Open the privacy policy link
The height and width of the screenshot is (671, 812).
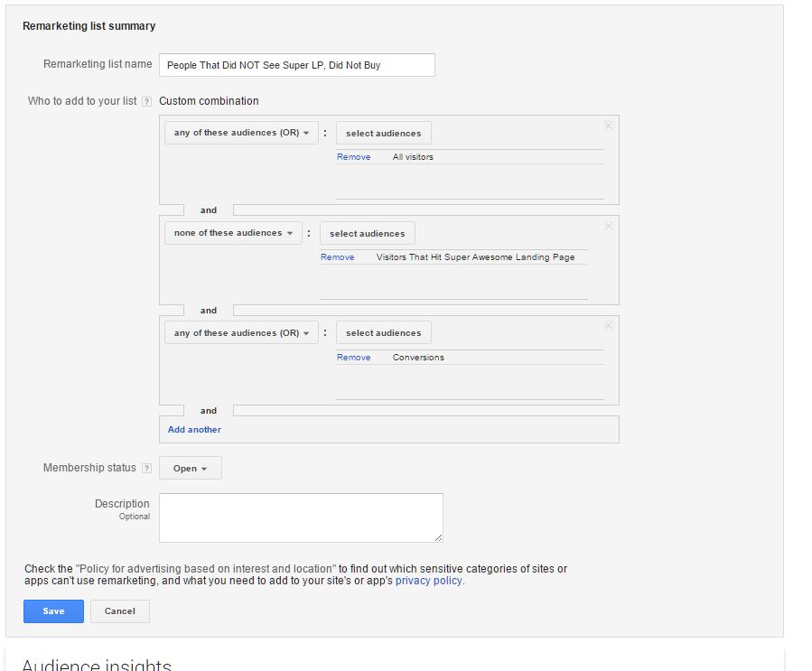click(x=429, y=581)
